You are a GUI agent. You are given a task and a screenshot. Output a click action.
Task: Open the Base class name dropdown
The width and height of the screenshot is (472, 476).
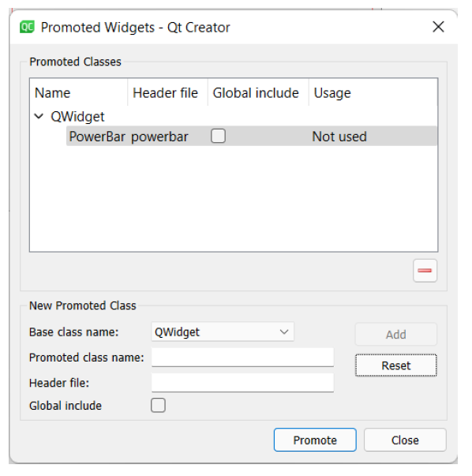pyautogui.click(x=223, y=332)
